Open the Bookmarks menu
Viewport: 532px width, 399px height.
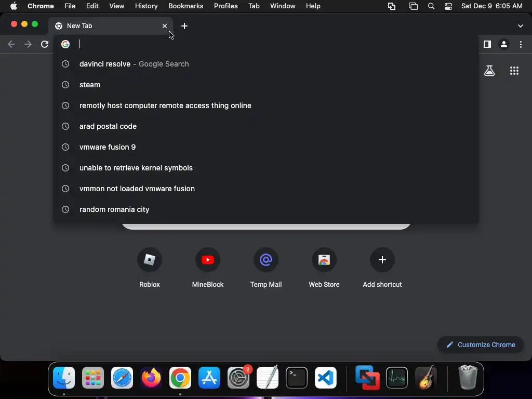186,6
